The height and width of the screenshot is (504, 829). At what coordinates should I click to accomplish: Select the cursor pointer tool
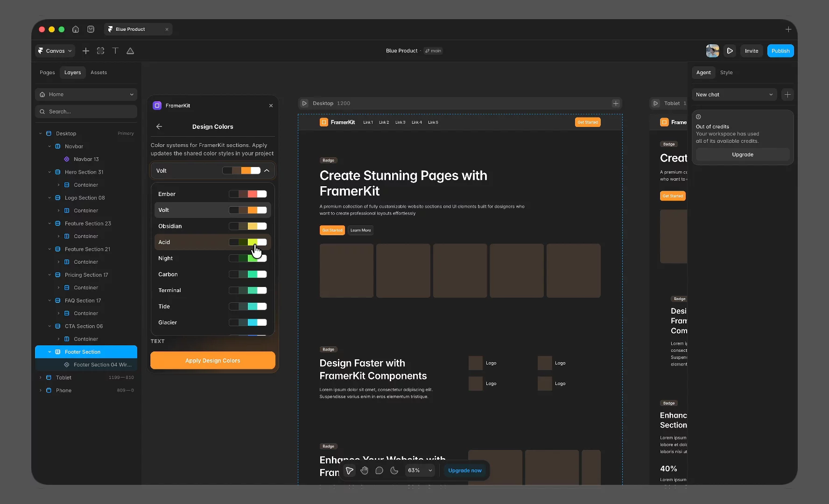350,470
